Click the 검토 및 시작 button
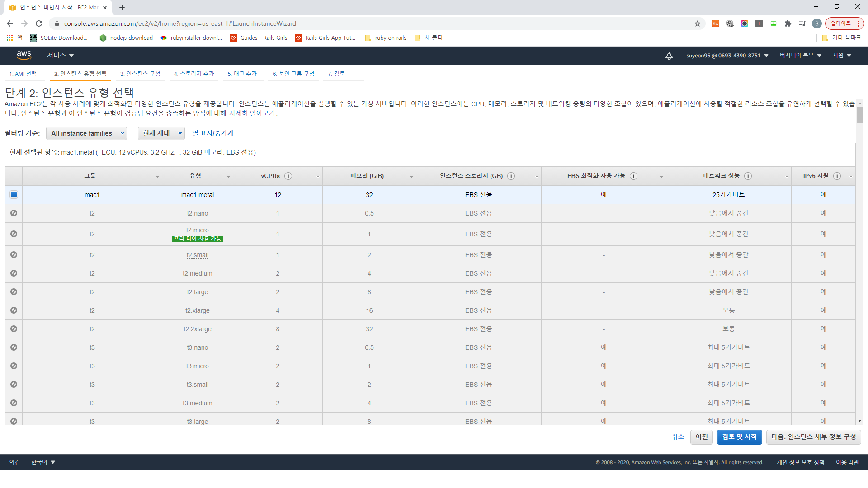 click(740, 437)
